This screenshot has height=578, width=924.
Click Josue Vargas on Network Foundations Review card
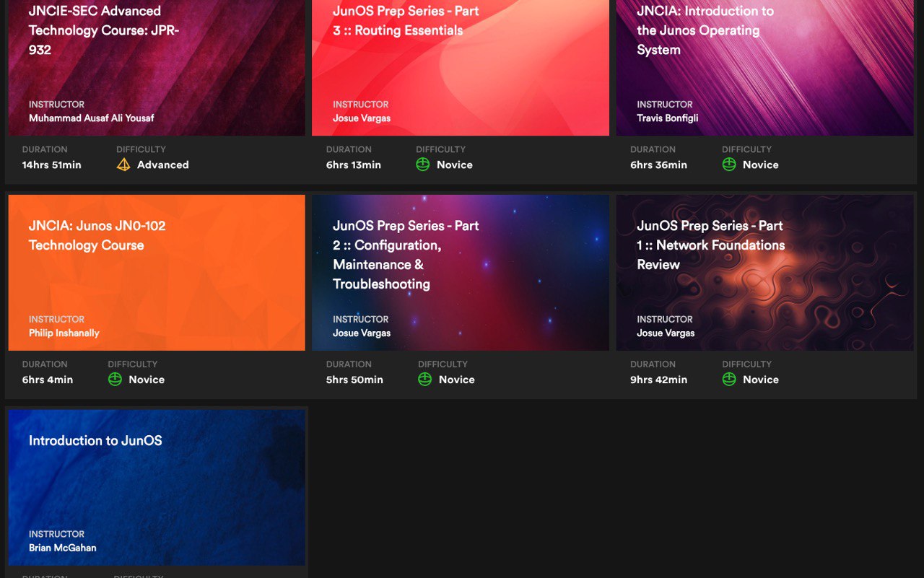point(666,333)
